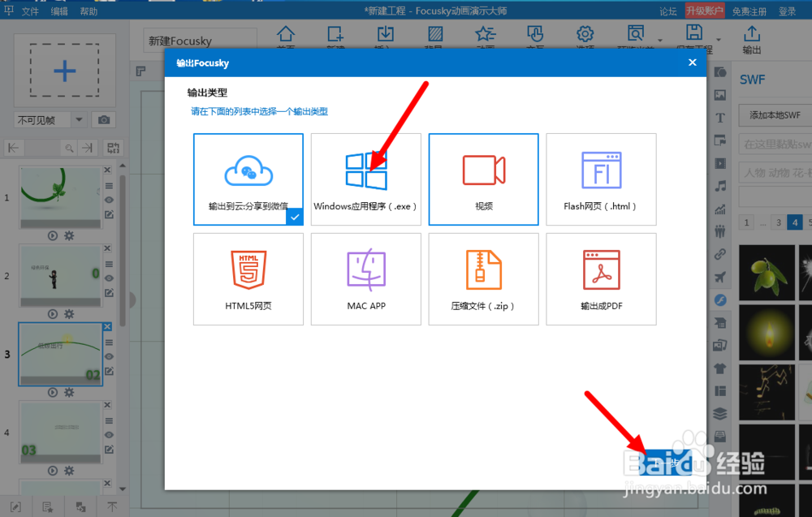Screen dimensions: 812x517
Task: Select the WeChat cloud share output option
Action: 248,179
